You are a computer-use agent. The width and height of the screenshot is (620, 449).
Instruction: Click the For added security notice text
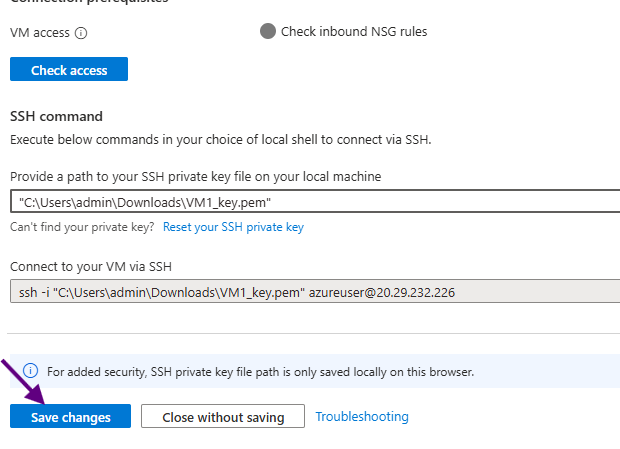tap(260, 372)
